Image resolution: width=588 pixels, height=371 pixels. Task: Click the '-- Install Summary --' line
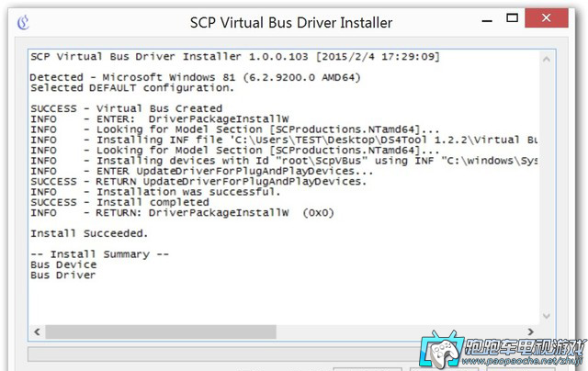click(x=100, y=254)
